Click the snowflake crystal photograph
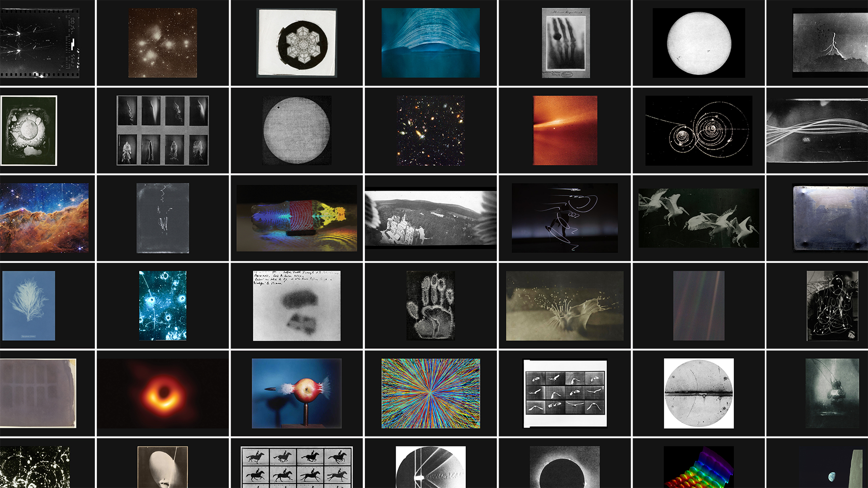The height and width of the screenshot is (488, 868). point(297,43)
